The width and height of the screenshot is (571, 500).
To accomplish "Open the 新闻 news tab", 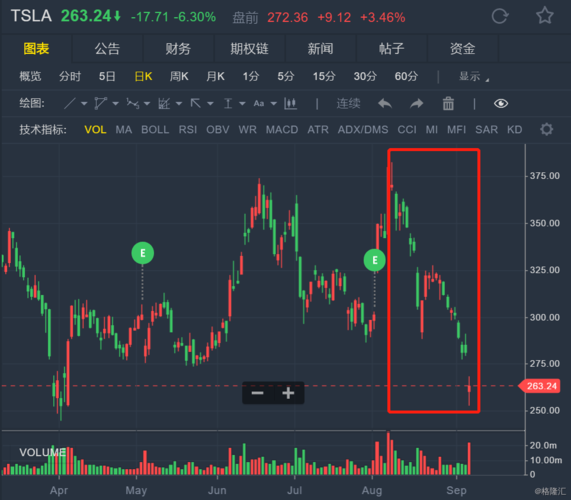I will click(320, 48).
